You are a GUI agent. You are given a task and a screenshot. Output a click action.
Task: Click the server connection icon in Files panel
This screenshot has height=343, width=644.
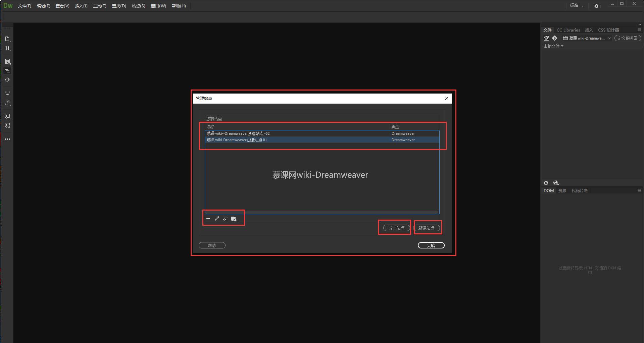546,38
